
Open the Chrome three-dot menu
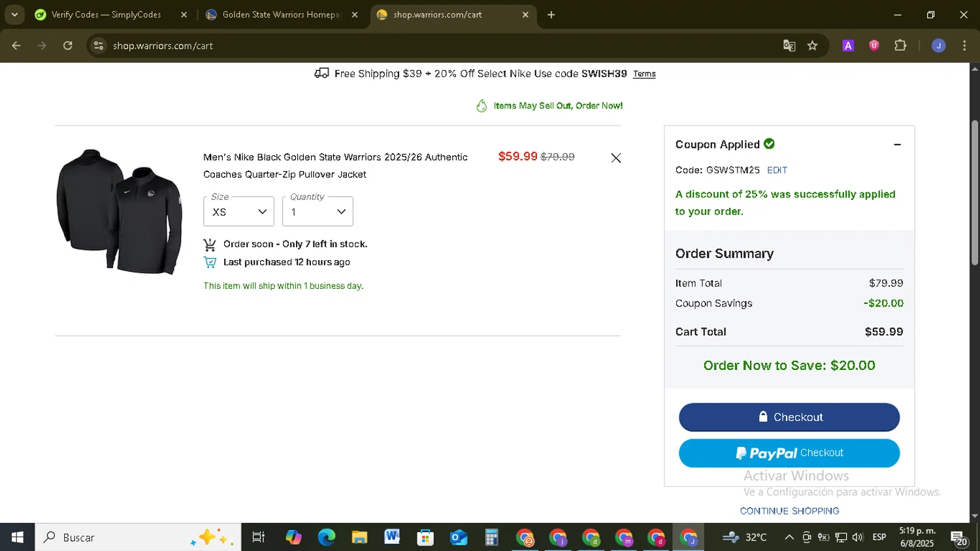[x=964, y=46]
